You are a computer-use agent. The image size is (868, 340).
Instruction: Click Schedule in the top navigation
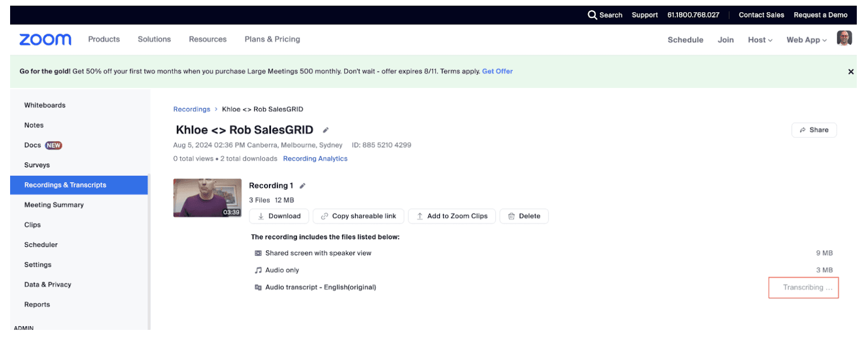[685, 40]
